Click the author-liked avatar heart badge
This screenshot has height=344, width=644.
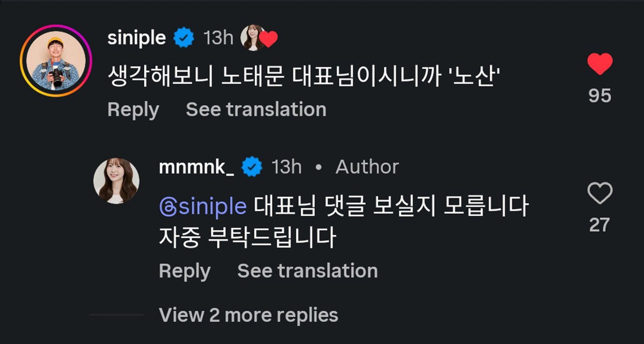click(x=260, y=38)
